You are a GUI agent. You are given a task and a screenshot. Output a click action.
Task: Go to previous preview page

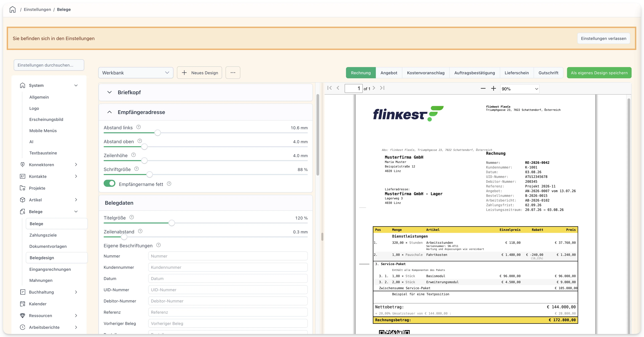point(338,88)
